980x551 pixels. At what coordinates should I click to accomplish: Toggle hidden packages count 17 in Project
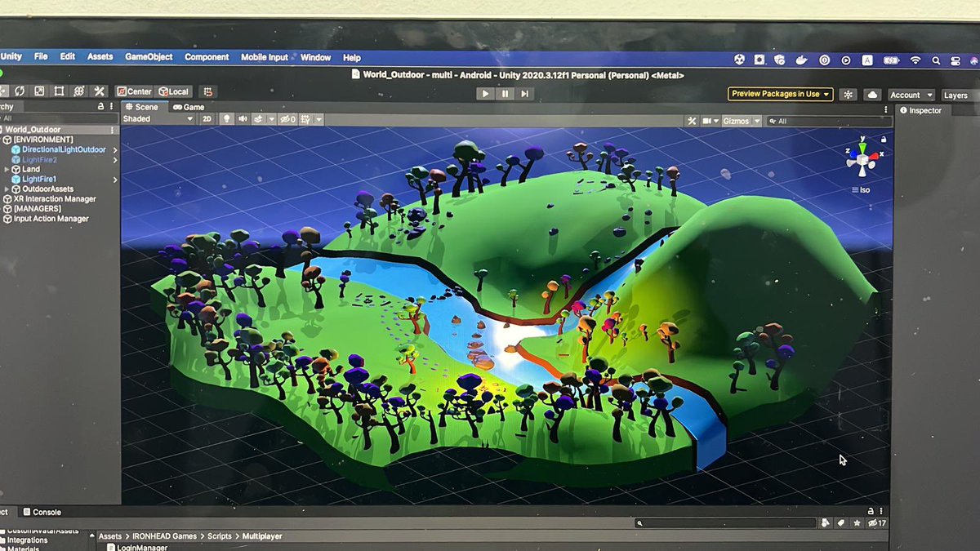pyautogui.click(x=876, y=523)
